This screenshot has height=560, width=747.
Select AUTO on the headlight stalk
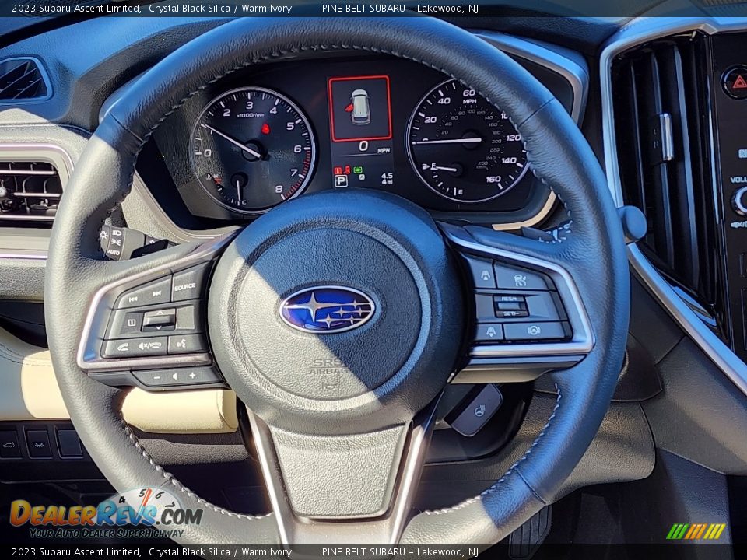[114, 251]
